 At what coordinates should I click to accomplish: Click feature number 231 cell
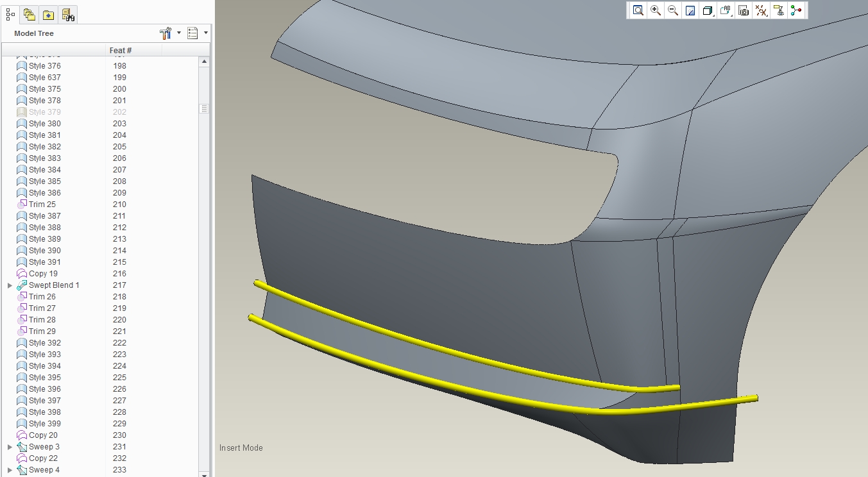[x=119, y=447]
